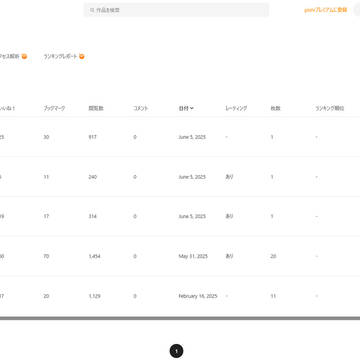Sort by the ブックマーク column header
This screenshot has height=360, width=360.
click(x=54, y=108)
